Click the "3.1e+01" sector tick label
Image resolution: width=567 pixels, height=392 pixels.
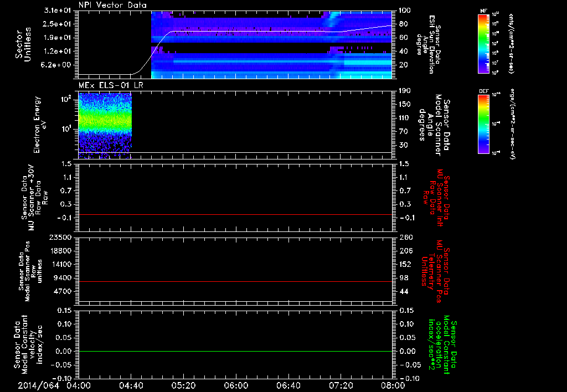[58, 11]
